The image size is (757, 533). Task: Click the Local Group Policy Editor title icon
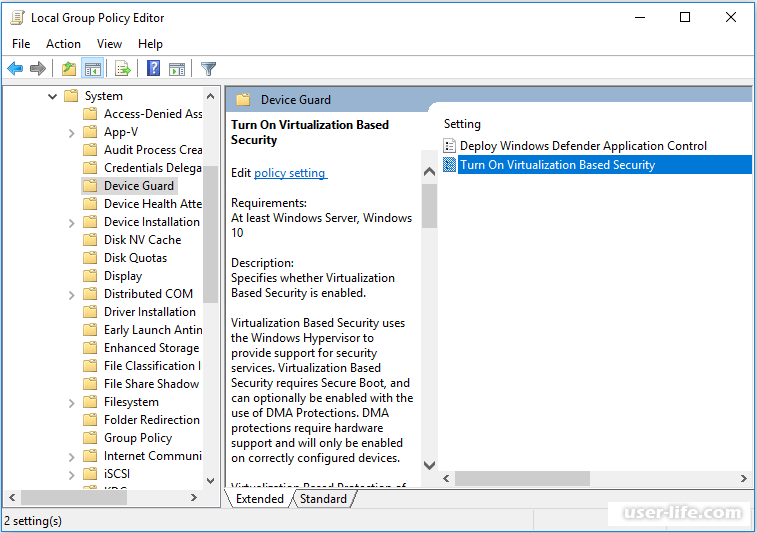[x=17, y=18]
